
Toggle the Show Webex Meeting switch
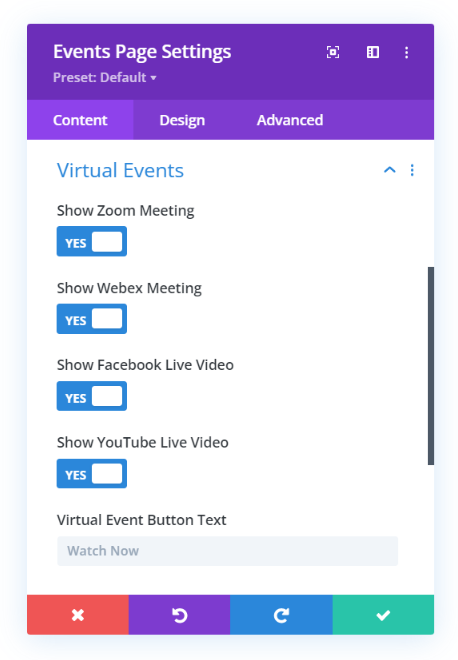92,319
